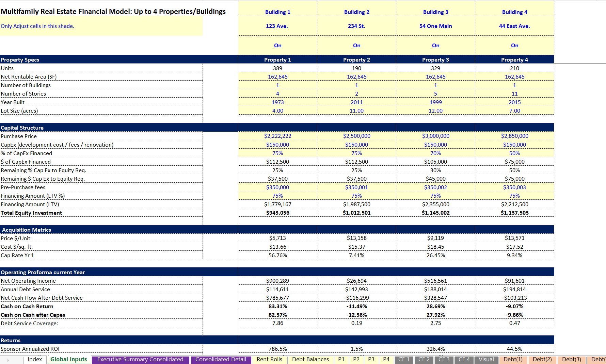Viewport: 606px width, 364px height.
Task: Open the CF 2 sheet tab
Action: tap(424, 360)
